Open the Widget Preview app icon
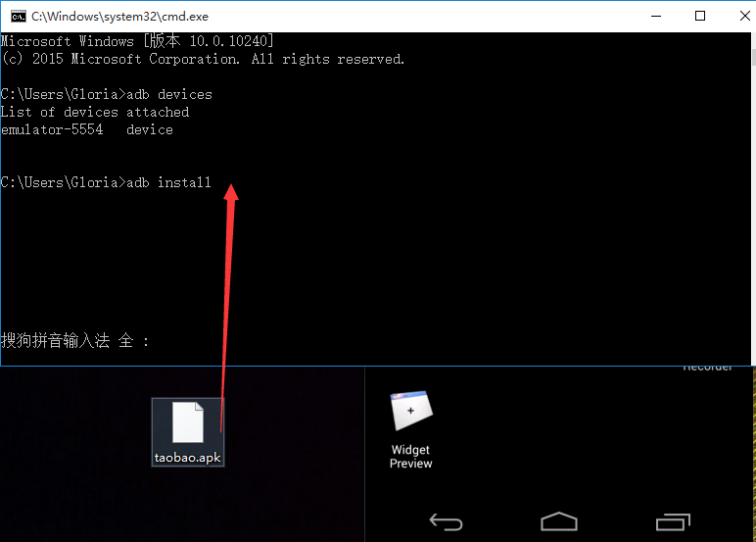756x542 pixels. pos(411,411)
